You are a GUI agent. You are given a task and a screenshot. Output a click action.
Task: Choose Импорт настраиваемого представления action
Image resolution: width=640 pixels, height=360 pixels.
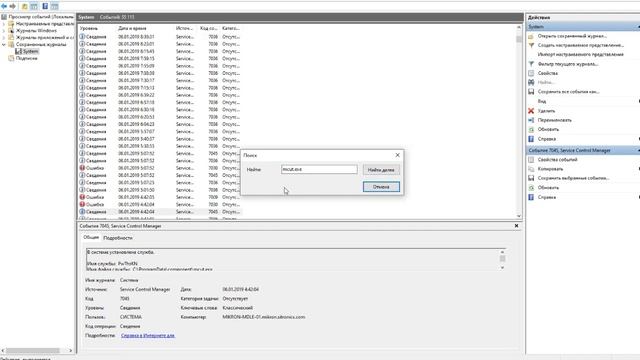pos(580,54)
